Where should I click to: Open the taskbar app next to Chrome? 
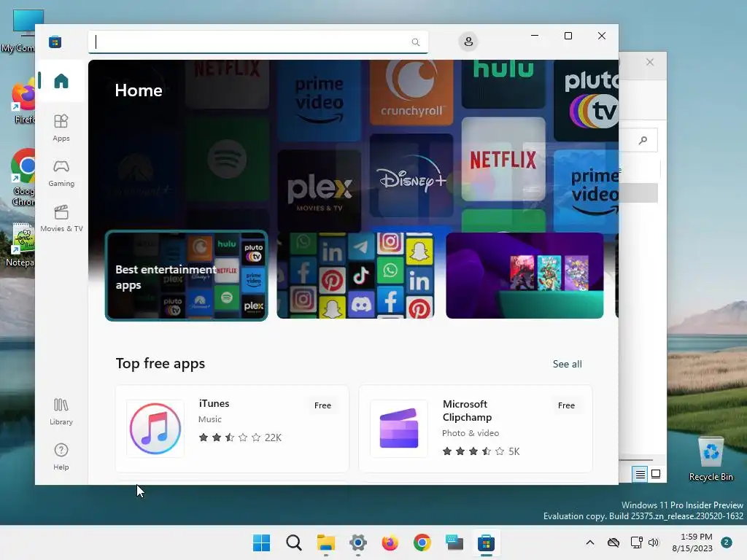454,542
